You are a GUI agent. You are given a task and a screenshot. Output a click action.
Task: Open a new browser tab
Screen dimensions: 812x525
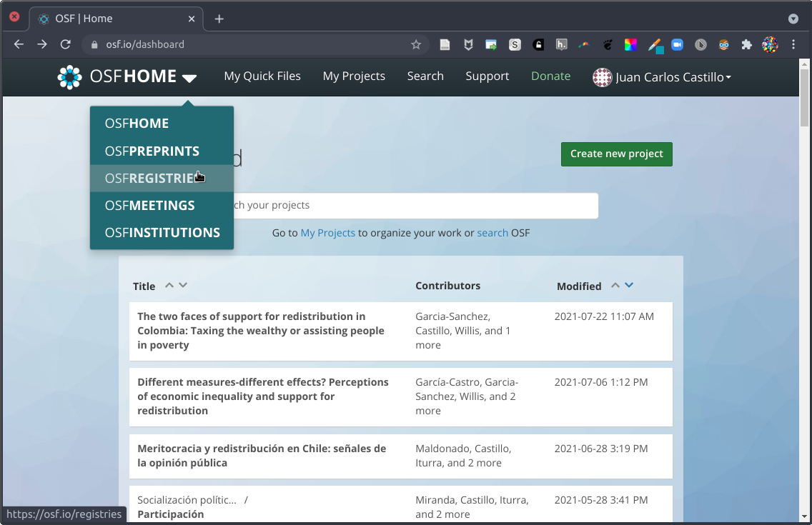pos(219,19)
